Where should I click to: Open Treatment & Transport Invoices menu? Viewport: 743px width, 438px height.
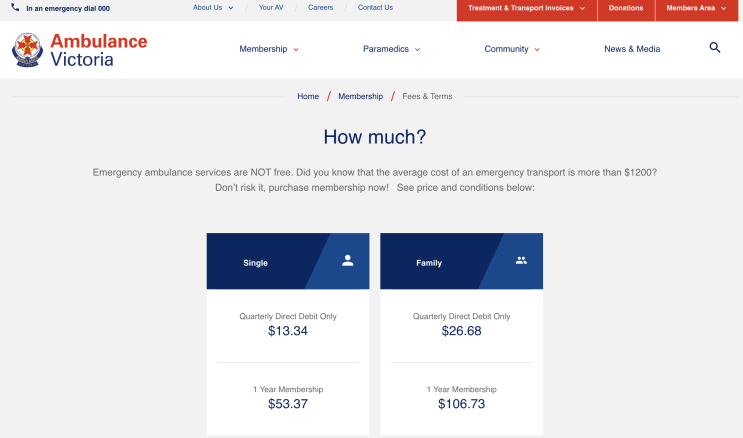(526, 8)
